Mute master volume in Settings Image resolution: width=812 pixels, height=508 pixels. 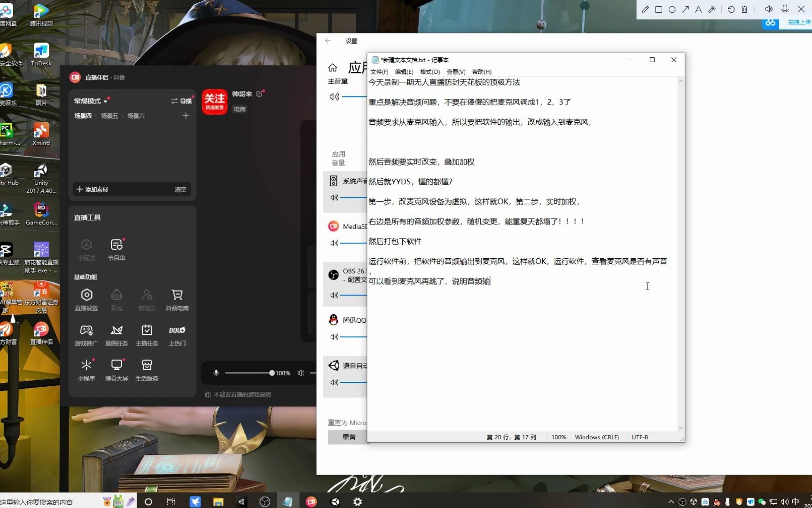334,96
